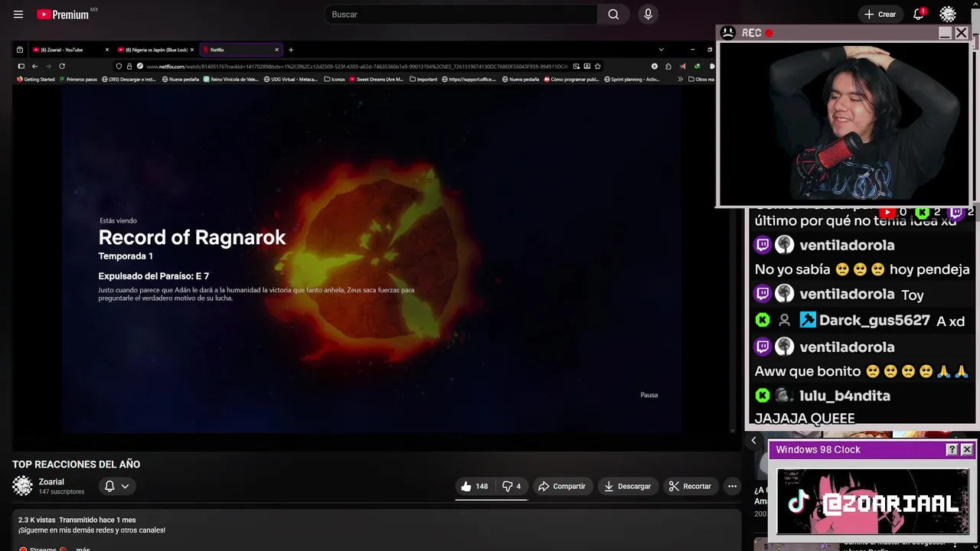Open the Zoarial channel name link

click(x=51, y=482)
